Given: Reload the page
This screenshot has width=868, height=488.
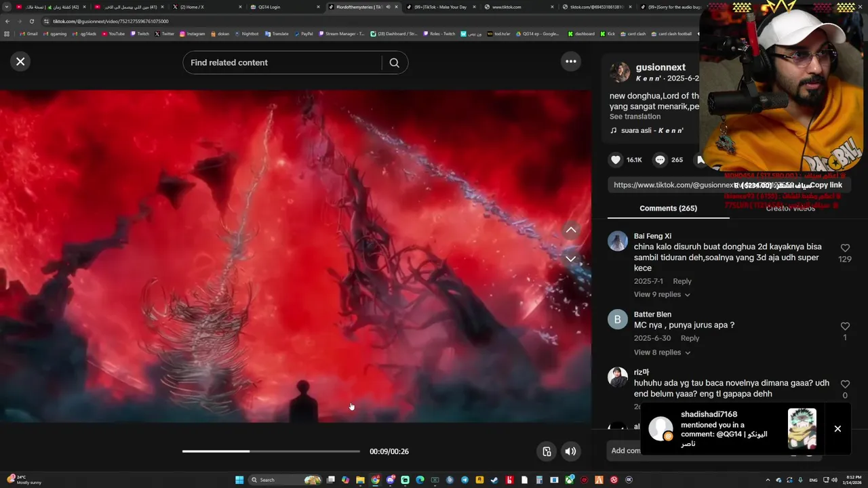Looking at the screenshot, I should click(31, 21).
